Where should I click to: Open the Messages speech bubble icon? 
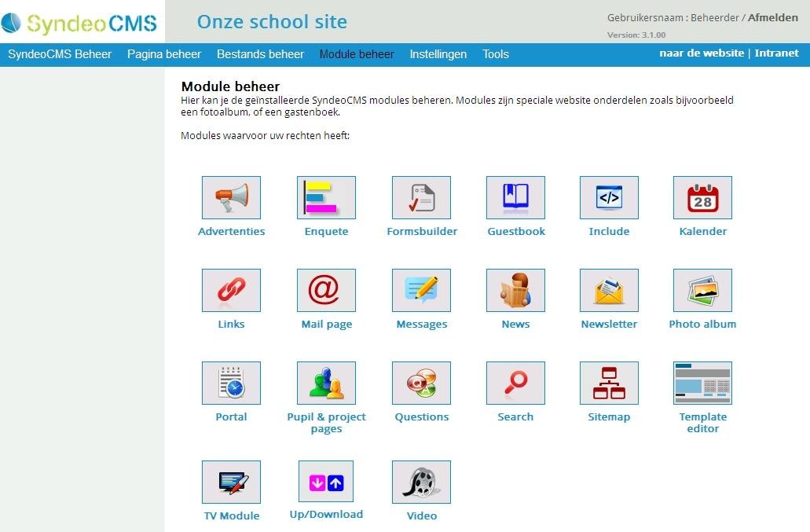click(421, 291)
